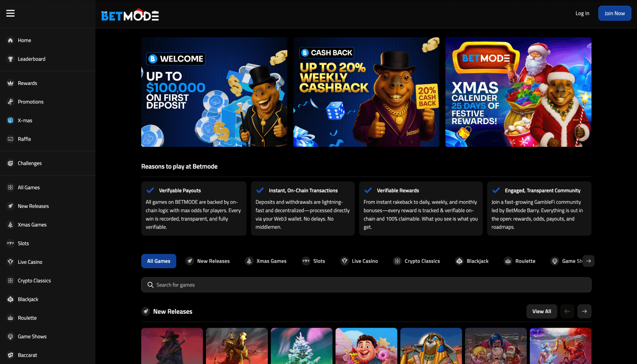Open the Welcome $100,000 deposit banner
This screenshot has width=637, height=364.
pyautogui.click(x=214, y=92)
